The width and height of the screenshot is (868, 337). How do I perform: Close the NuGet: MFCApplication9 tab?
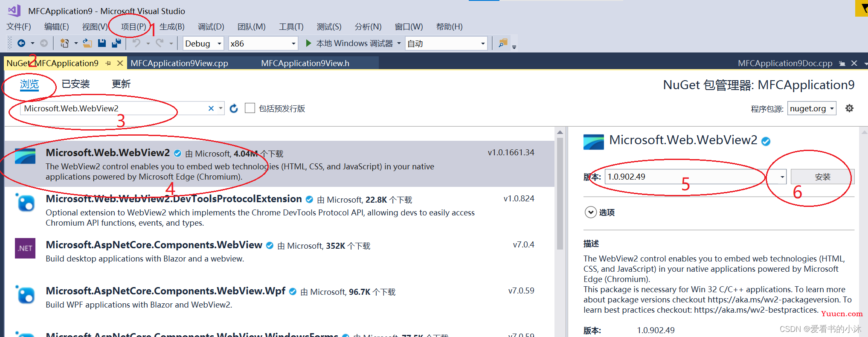tap(120, 63)
